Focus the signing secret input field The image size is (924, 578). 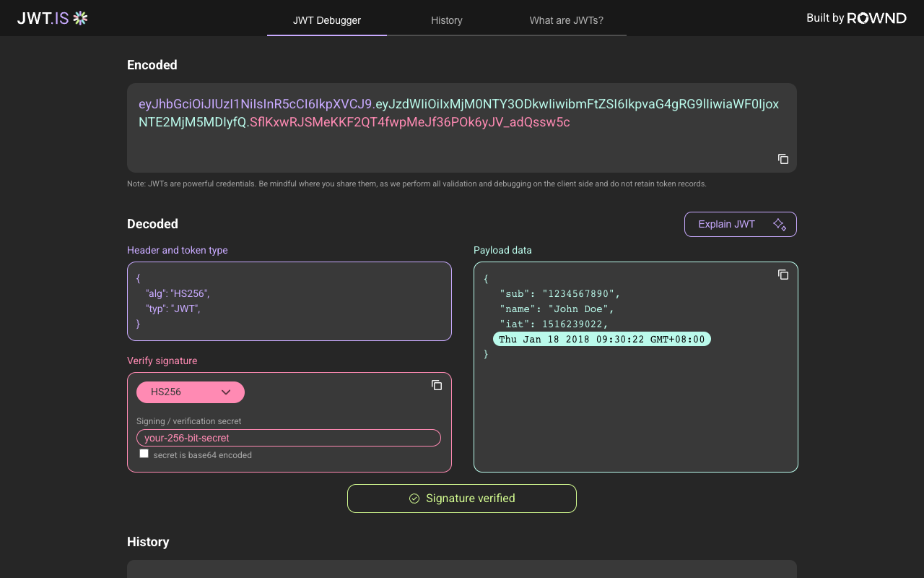tap(289, 438)
